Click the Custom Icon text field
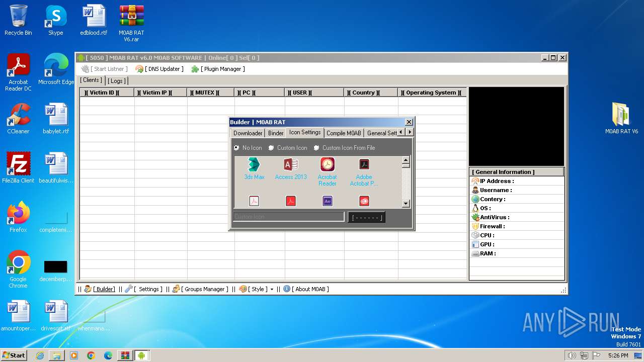The width and height of the screenshot is (644, 362). coord(289,217)
